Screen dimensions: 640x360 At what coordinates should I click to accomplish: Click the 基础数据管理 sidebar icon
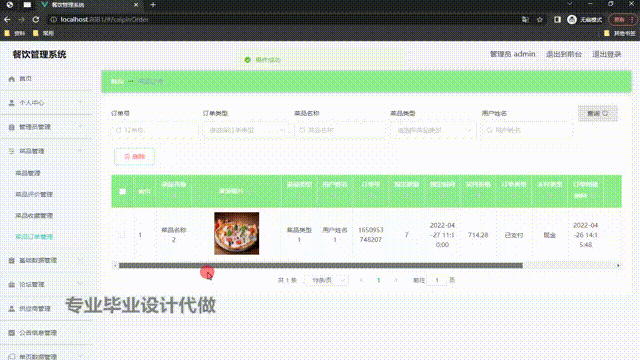click(11, 260)
